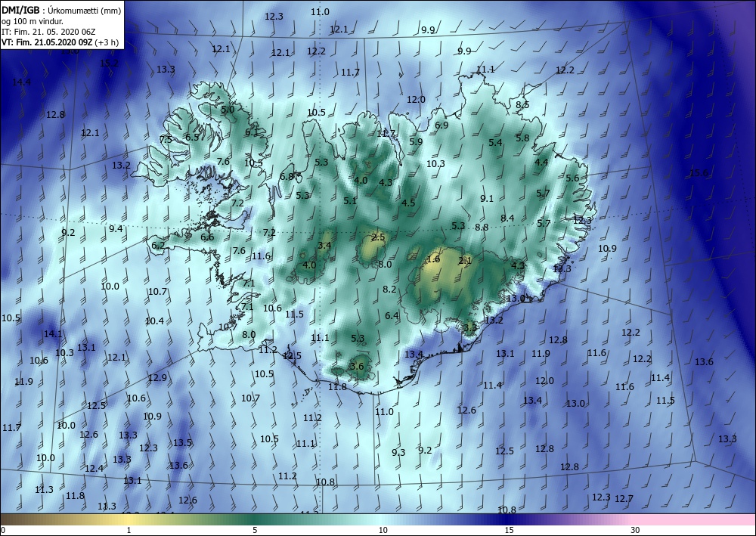The width and height of the screenshot is (756, 536).
Task: Click the map value "12.7"
Action: [x=624, y=499]
